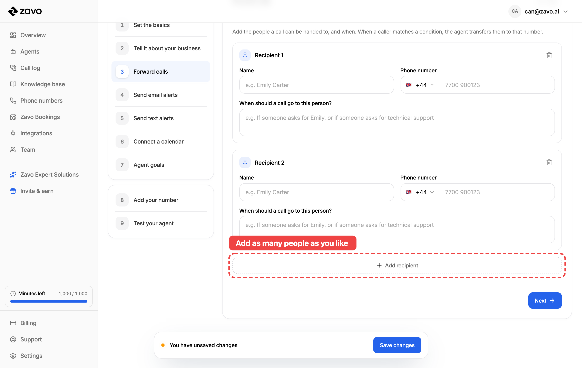Delete Recipient 1 with trash icon
This screenshot has height=368, width=588.
(x=549, y=55)
